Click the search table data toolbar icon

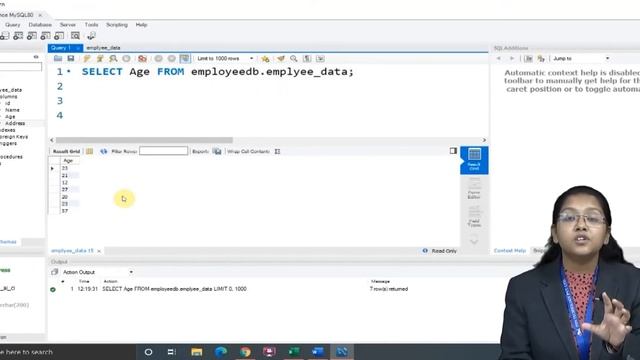click(75, 36)
